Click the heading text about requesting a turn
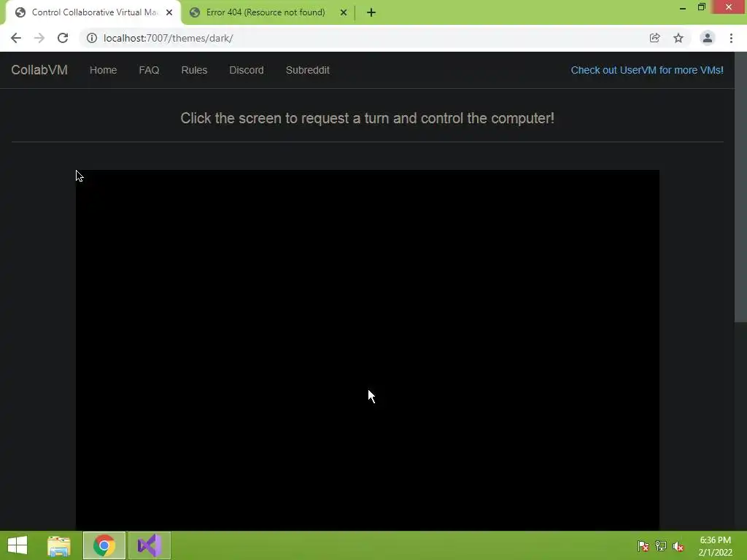The image size is (747, 560). coord(368,118)
